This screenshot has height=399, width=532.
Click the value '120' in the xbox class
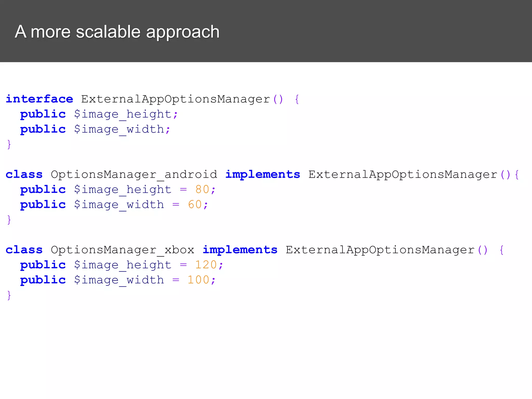point(206,265)
